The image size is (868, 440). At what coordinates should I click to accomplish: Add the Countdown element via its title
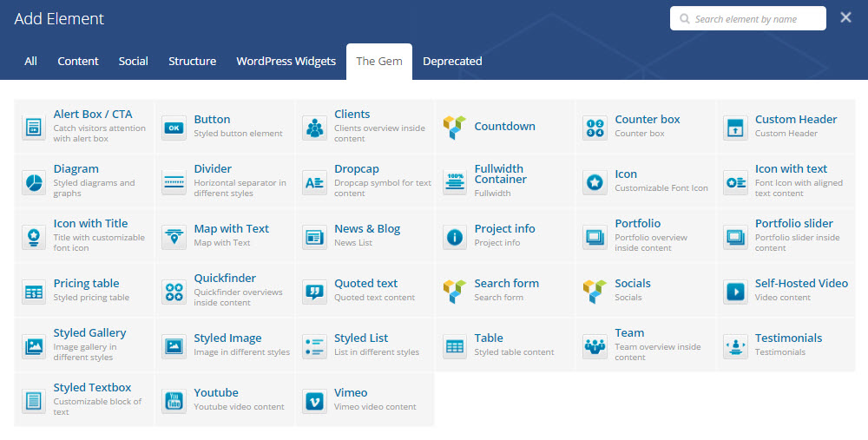505,126
